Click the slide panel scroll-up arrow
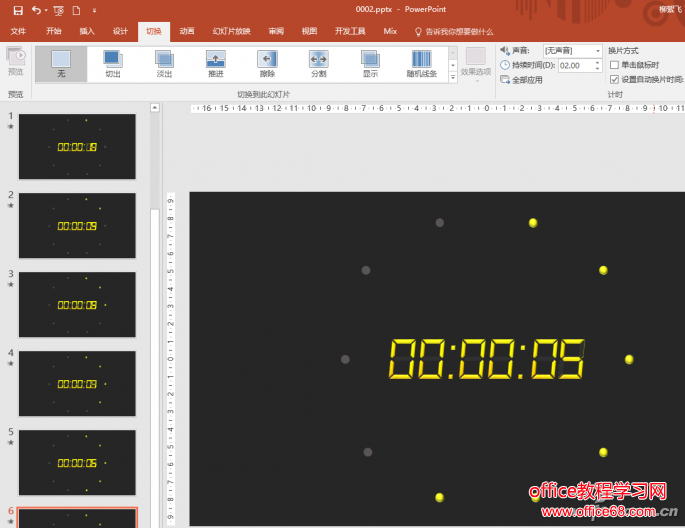 tap(155, 108)
